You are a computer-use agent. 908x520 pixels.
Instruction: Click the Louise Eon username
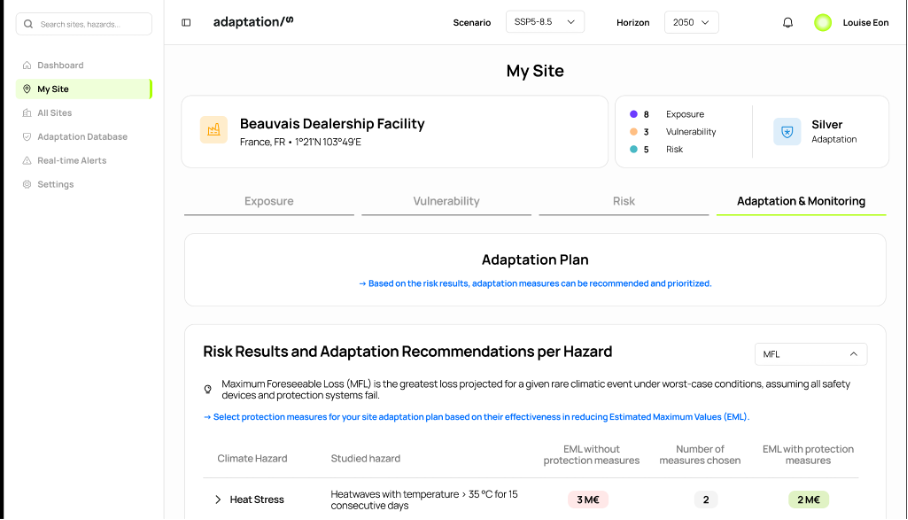tap(864, 23)
